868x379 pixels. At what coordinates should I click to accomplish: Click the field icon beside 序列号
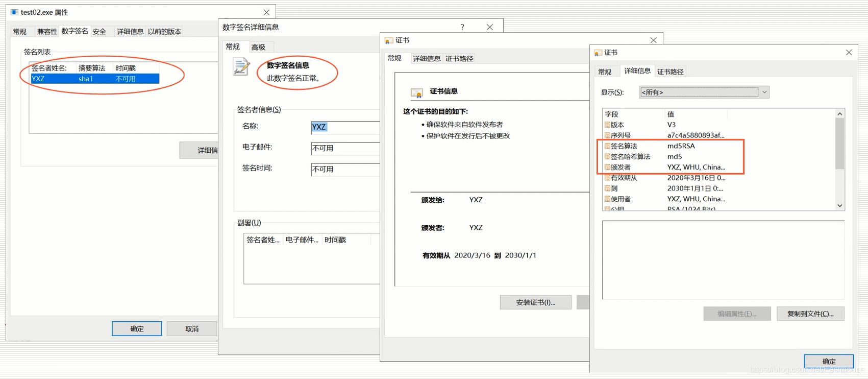pos(607,135)
